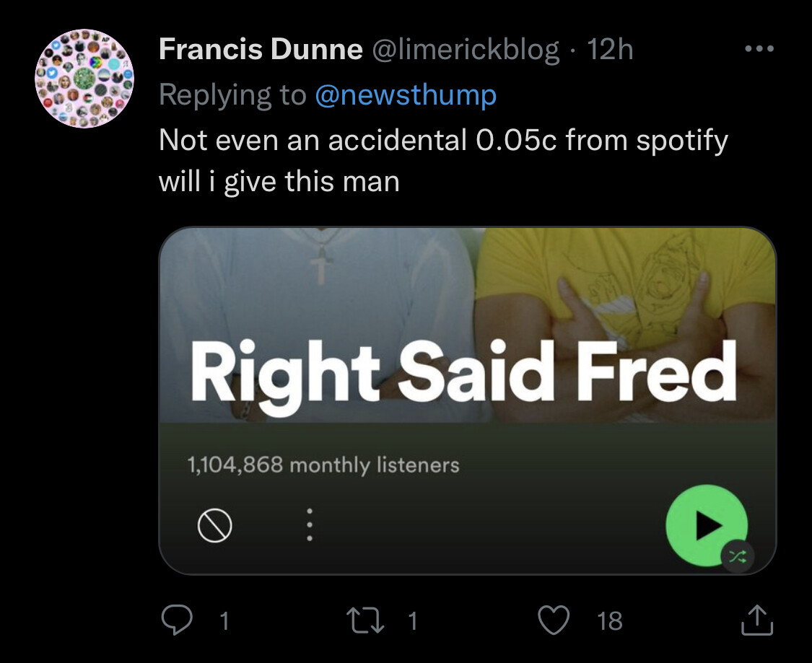Viewport: 812px width, 663px height.
Task: Click the block artist circle-slash icon
Action: [x=214, y=526]
